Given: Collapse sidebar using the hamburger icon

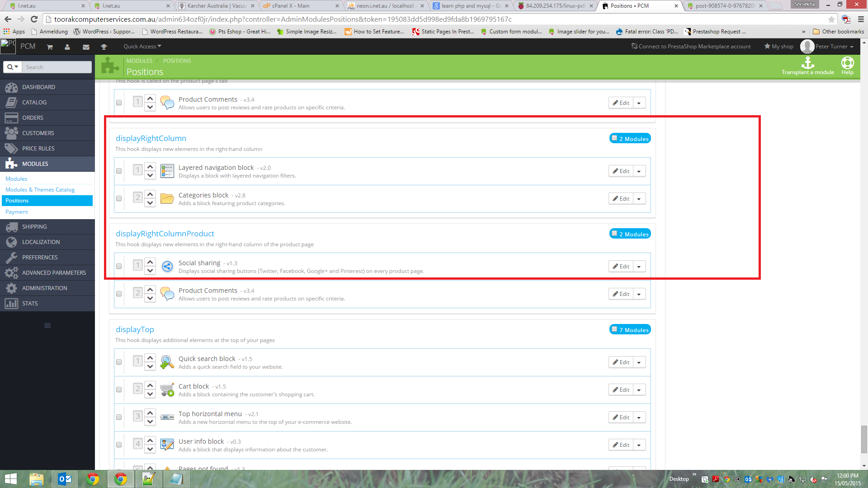Looking at the screenshot, I should (x=47, y=326).
